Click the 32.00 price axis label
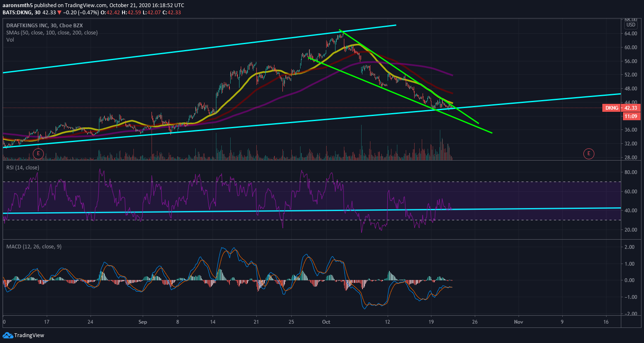The image size is (644, 343). (631, 144)
